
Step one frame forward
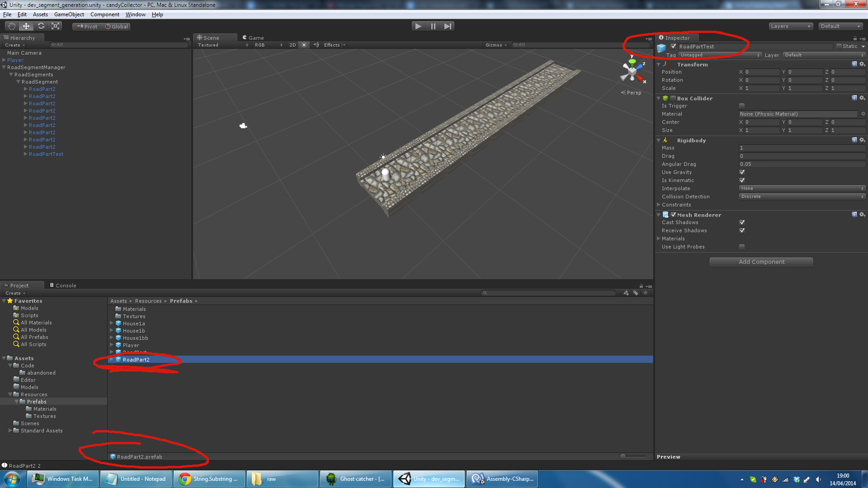coord(448,26)
